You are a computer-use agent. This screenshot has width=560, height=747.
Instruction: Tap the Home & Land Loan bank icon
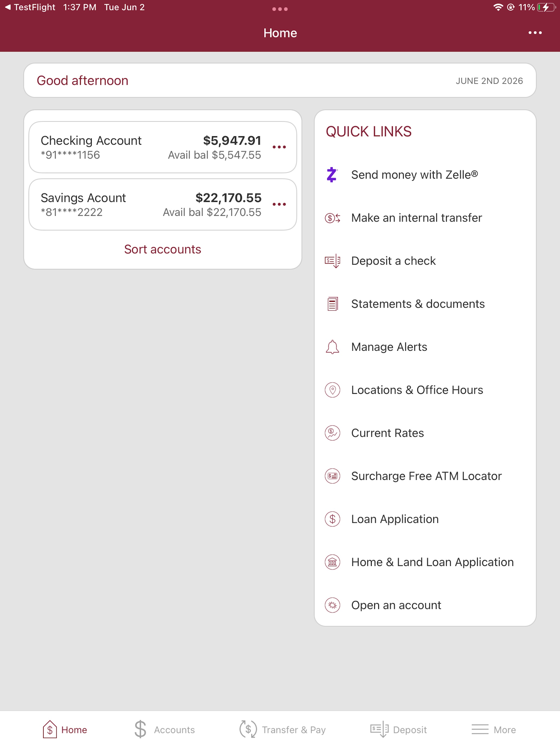(x=332, y=562)
